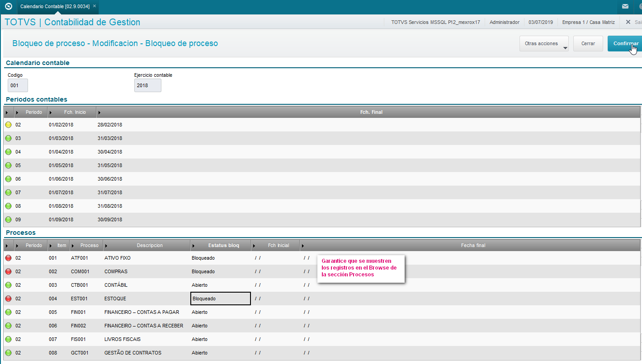642x364 pixels.
Task: Click GESTÃO DE CONTRATOS description cell
Action: coord(133,353)
